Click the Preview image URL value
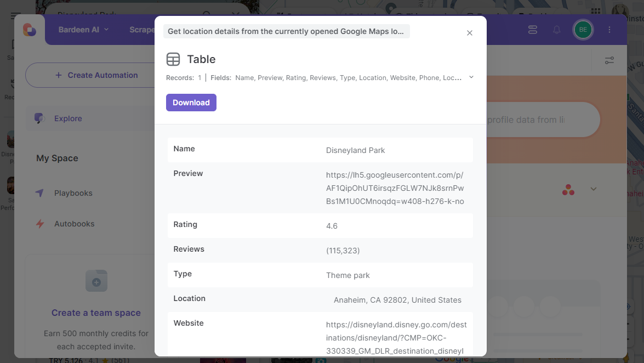644x363 pixels. [395, 188]
